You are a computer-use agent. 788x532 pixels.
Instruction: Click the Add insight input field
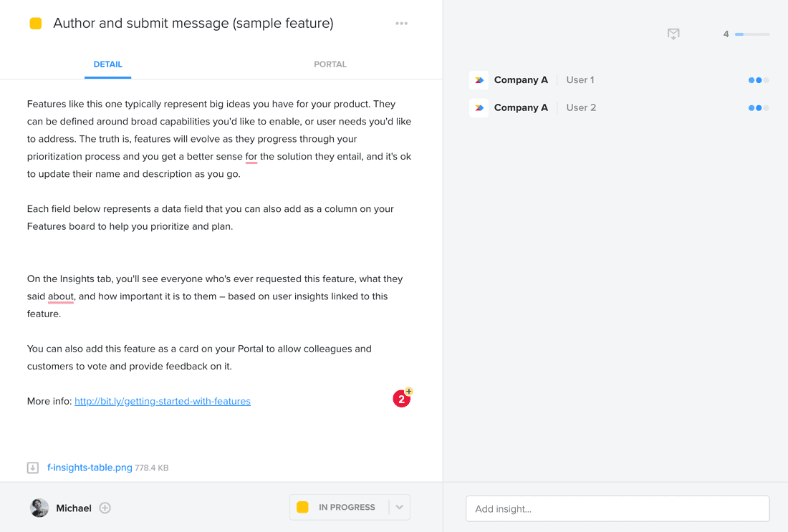pos(617,508)
